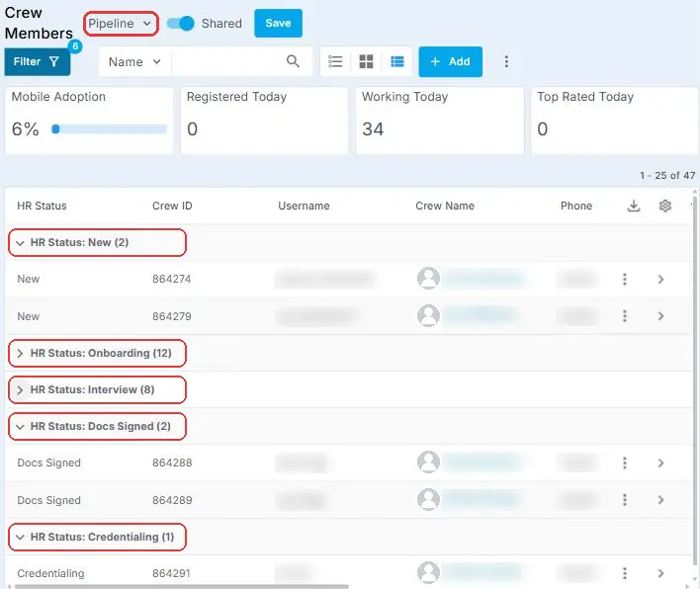Open details arrow for crew 864291
Image resolution: width=700 pixels, height=589 pixels.
click(x=660, y=573)
